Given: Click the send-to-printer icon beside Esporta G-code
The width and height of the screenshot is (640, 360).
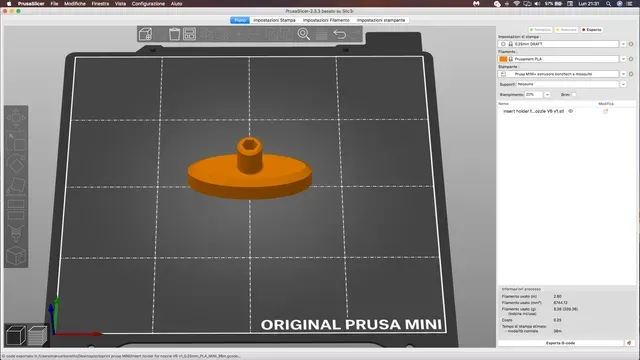Looking at the screenshot, I should [x=629, y=343].
